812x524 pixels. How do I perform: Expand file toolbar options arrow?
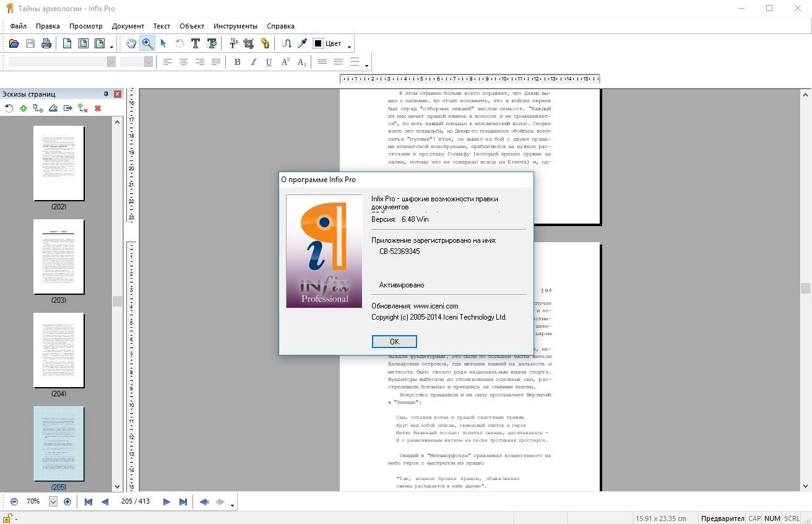(x=112, y=46)
